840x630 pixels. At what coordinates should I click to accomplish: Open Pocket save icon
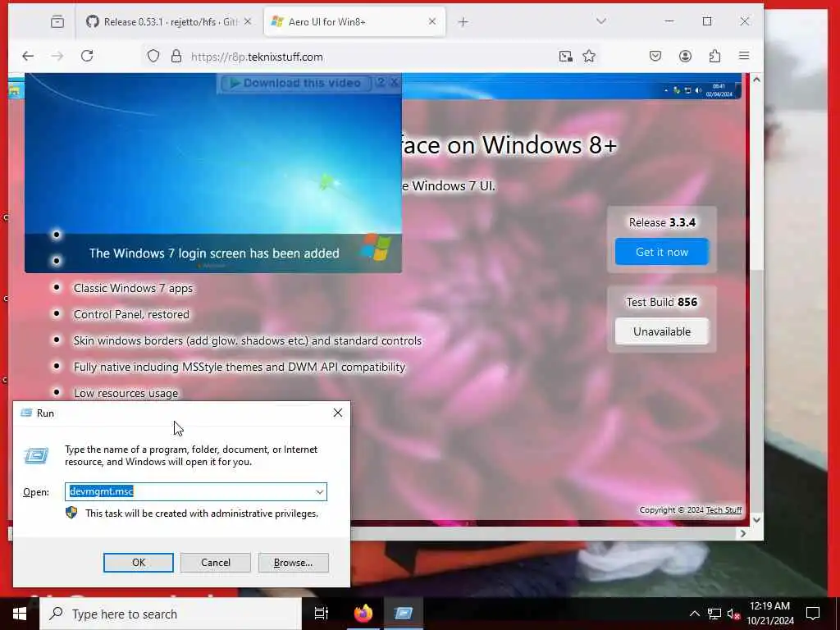655,57
